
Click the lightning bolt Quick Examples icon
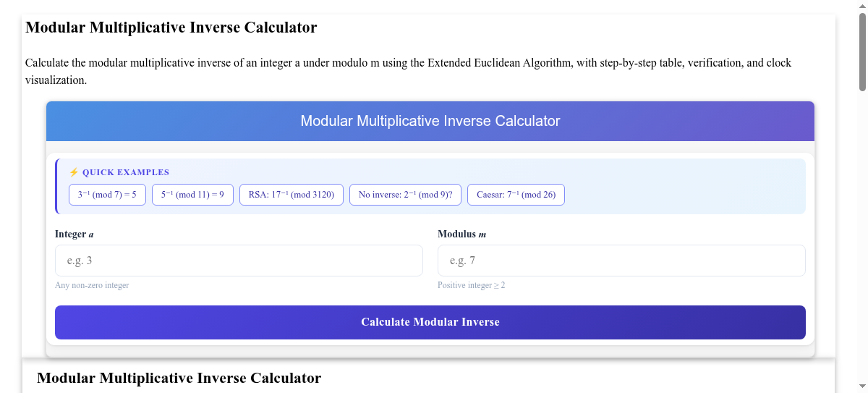pos(74,172)
